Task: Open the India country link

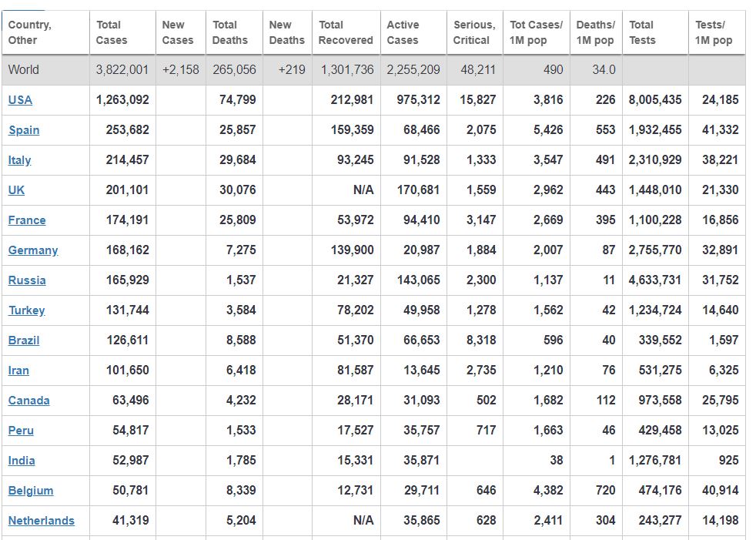Action: [22, 461]
